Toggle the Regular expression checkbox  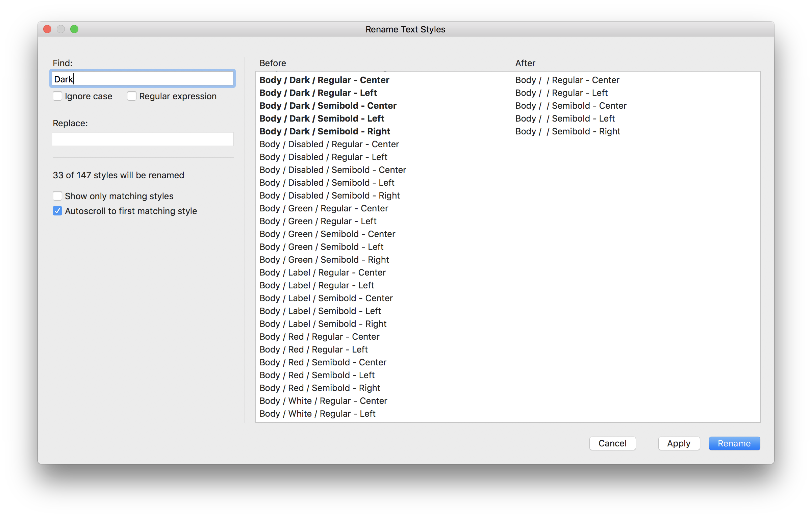pyautogui.click(x=132, y=96)
